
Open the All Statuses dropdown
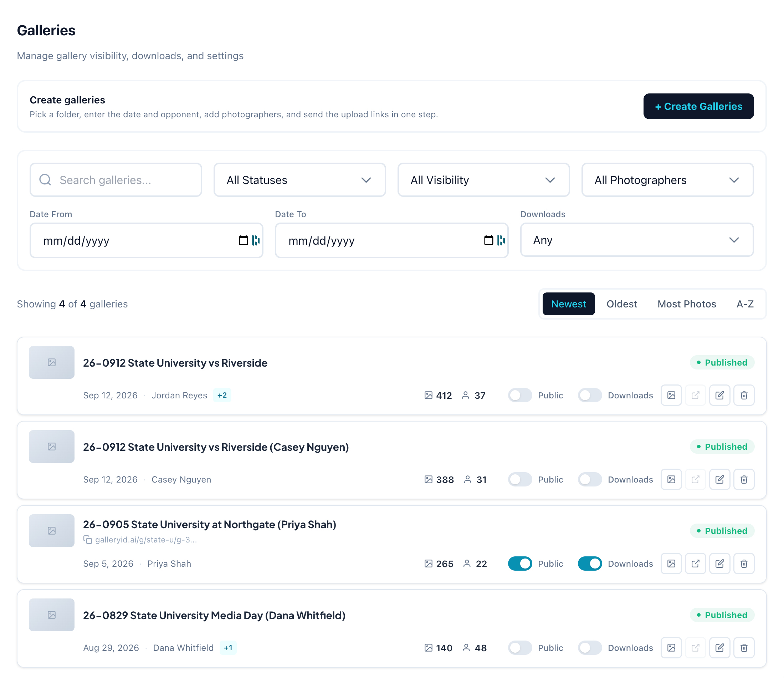point(299,180)
